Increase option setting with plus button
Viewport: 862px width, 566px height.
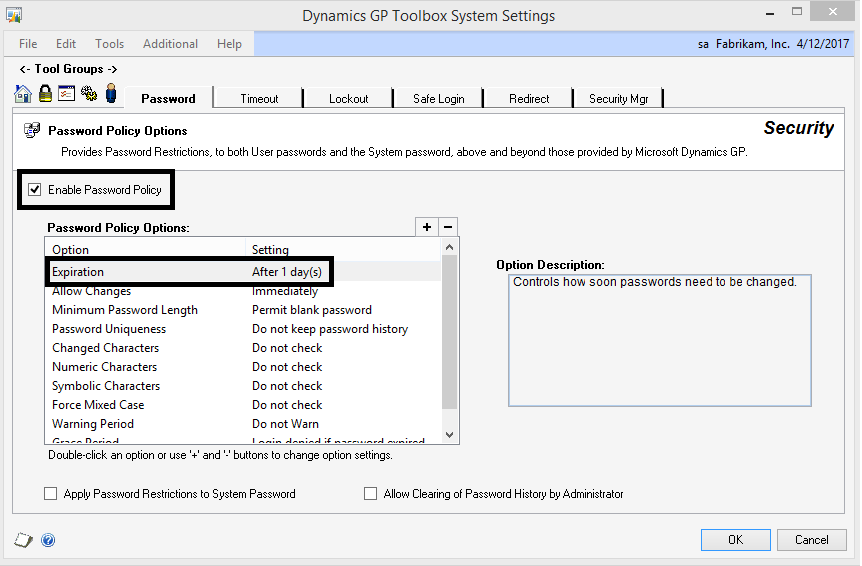(427, 227)
